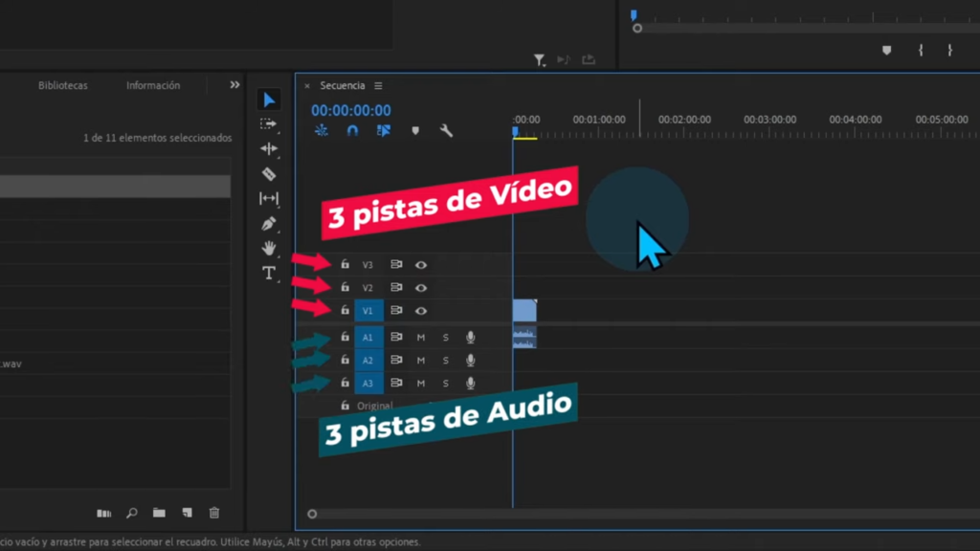Hide track V3 output eye
Image resolution: width=980 pixels, height=551 pixels.
(x=421, y=265)
